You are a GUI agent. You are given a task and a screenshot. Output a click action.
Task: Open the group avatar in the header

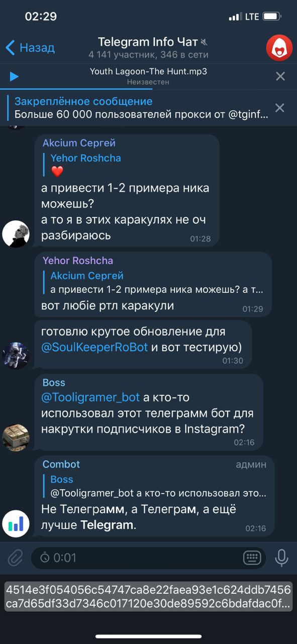click(279, 48)
